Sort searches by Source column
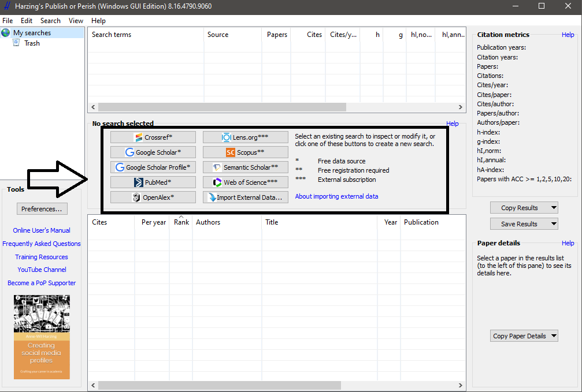This screenshot has height=392, width=582. (x=233, y=35)
